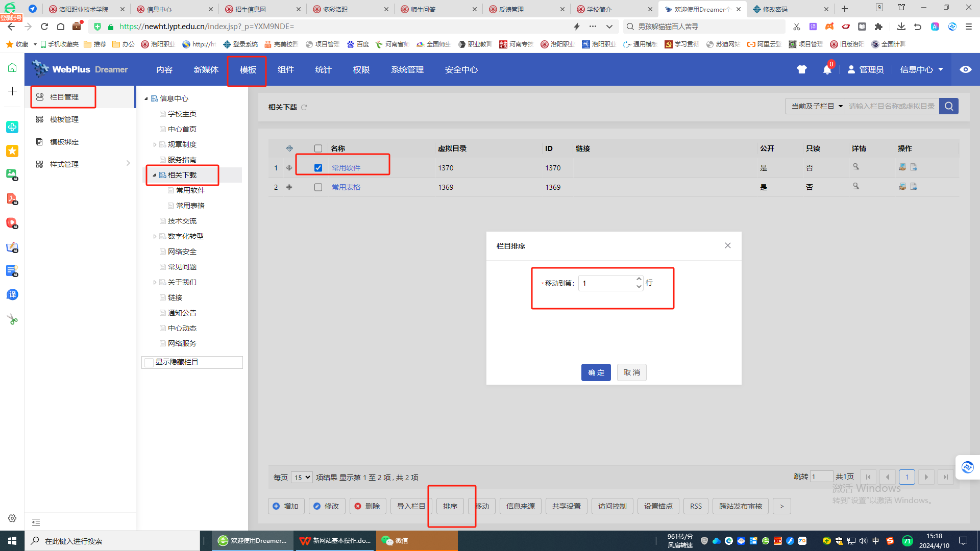Open the 当前及子栏目 scope dropdown
This screenshot has width=980, height=551.
(x=815, y=106)
